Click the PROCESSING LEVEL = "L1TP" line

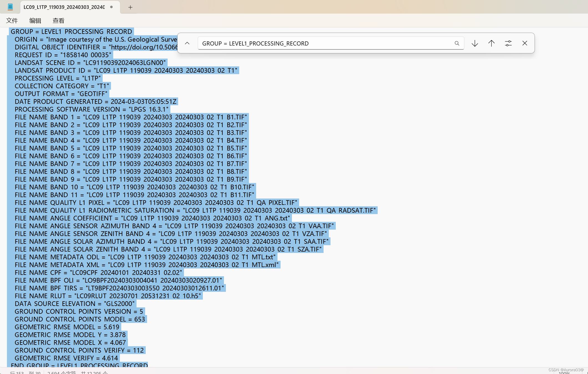[x=57, y=78]
